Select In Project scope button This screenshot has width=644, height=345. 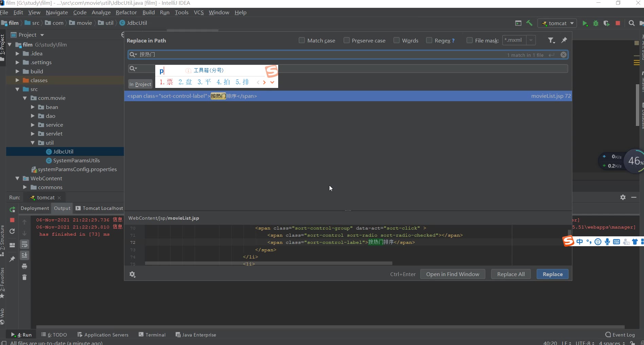pos(140,84)
